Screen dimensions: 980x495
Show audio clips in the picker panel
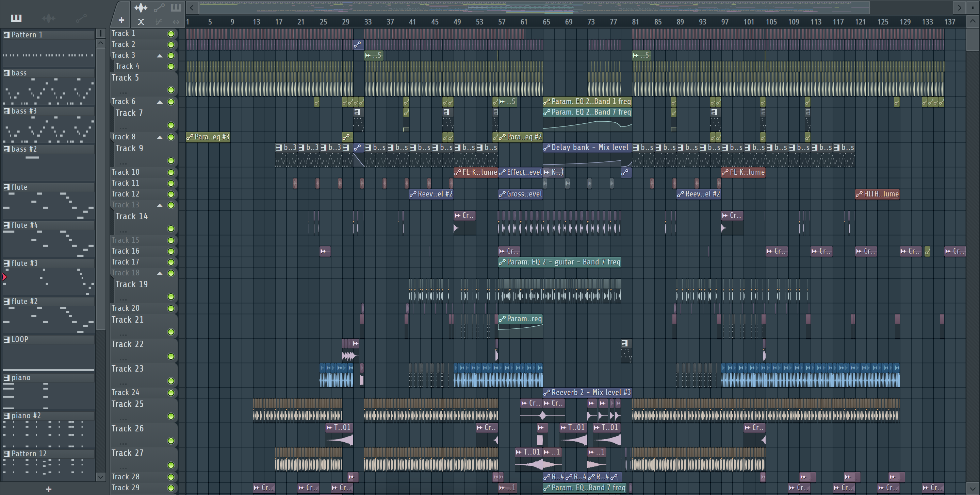click(48, 18)
